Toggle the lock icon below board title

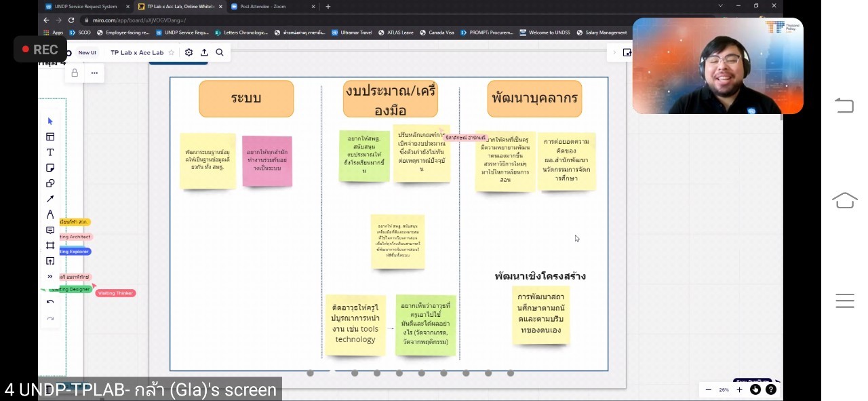tap(75, 73)
